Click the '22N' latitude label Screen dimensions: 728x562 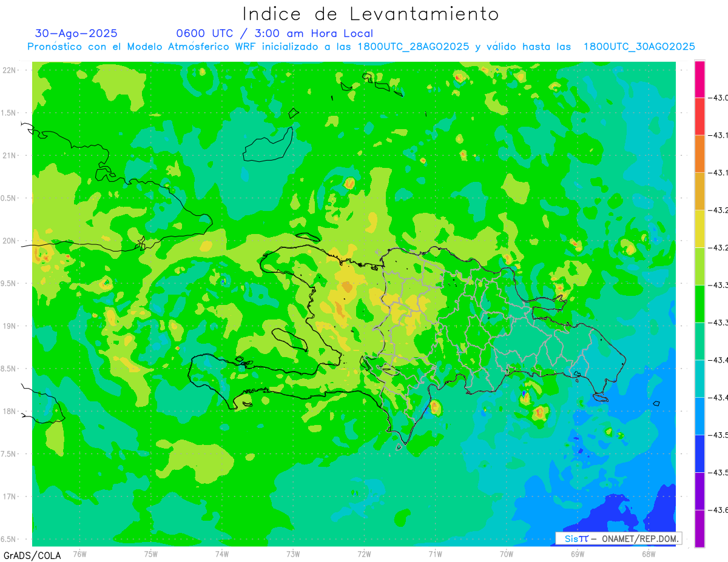tap(10, 70)
